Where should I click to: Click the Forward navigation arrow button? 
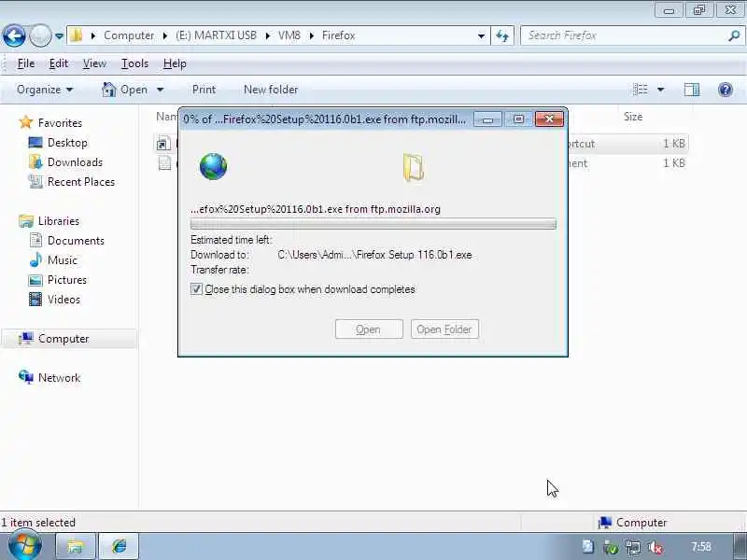[x=40, y=35]
